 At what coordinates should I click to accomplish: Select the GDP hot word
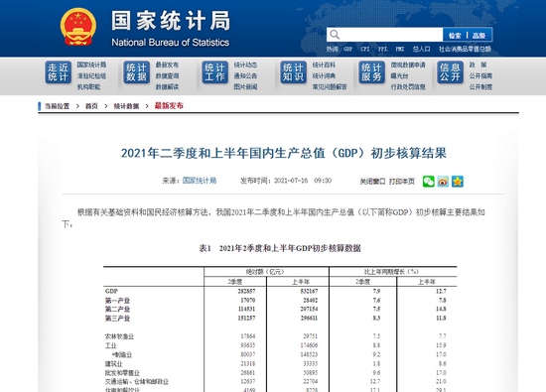[x=347, y=49]
